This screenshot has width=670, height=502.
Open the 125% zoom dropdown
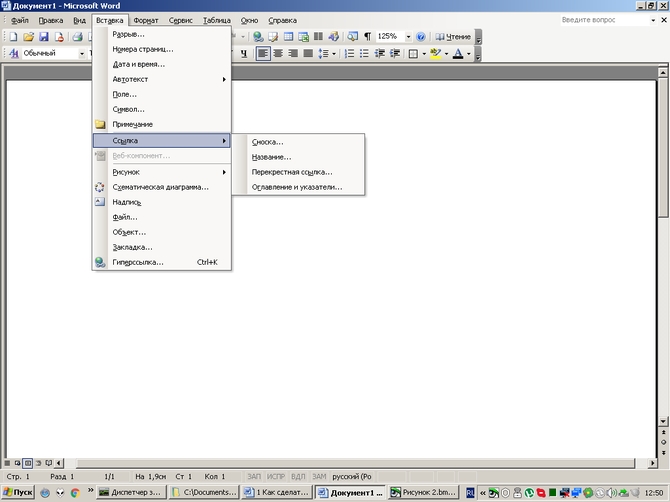click(x=407, y=36)
